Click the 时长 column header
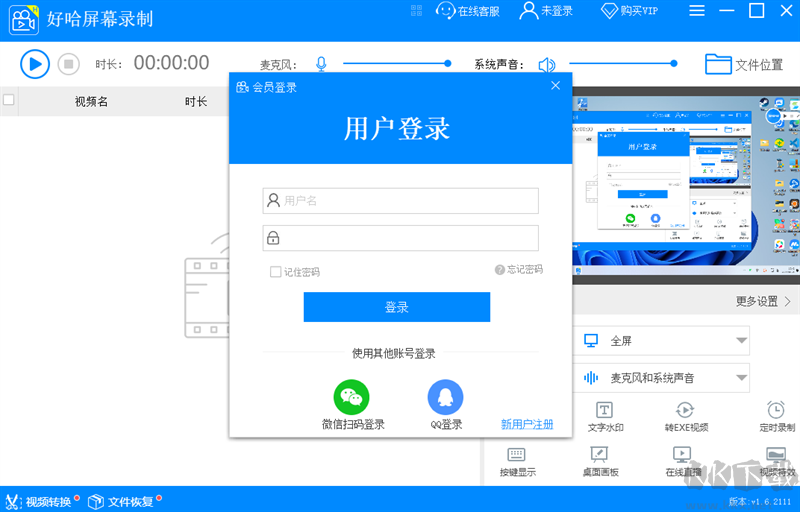The height and width of the screenshot is (512, 800). (196, 101)
